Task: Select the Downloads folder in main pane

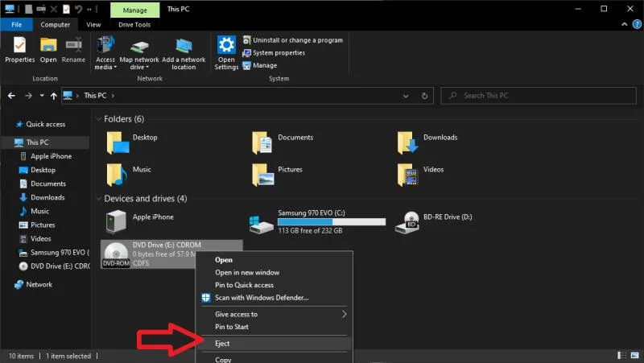Action: click(x=427, y=142)
